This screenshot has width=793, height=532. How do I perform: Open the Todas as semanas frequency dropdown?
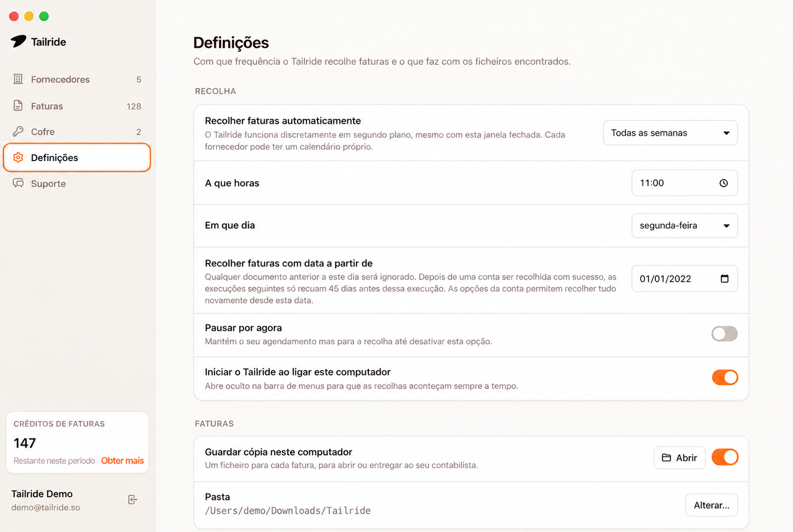click(670, 133)
